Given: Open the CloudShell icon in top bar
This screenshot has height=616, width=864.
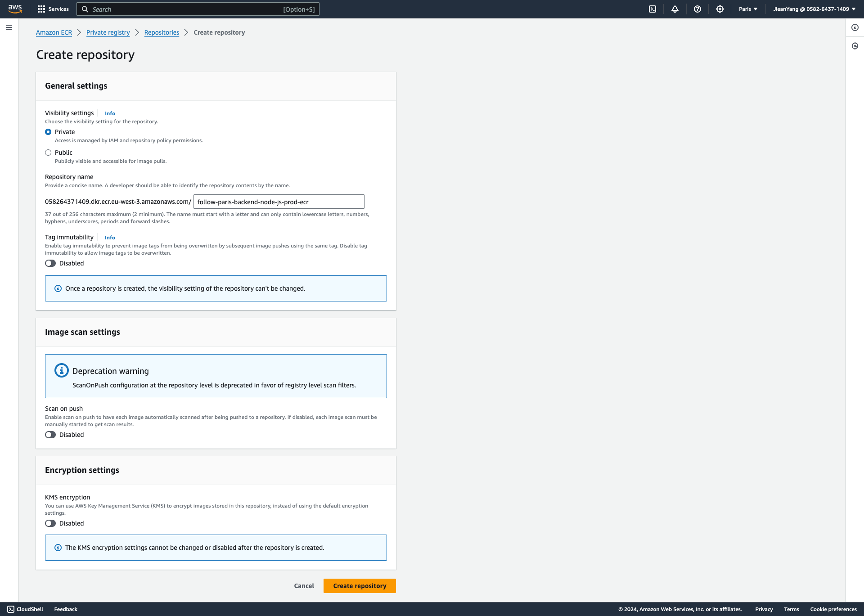Looking at the screenshot, I should 652,9.
